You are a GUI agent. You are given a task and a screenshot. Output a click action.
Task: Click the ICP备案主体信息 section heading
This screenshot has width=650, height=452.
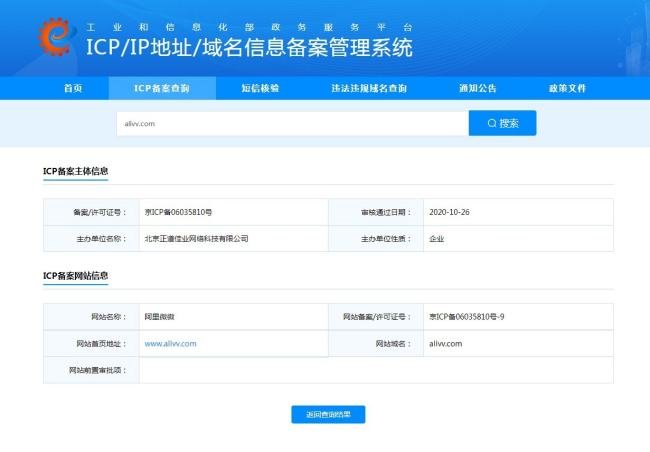click(75, 171)
